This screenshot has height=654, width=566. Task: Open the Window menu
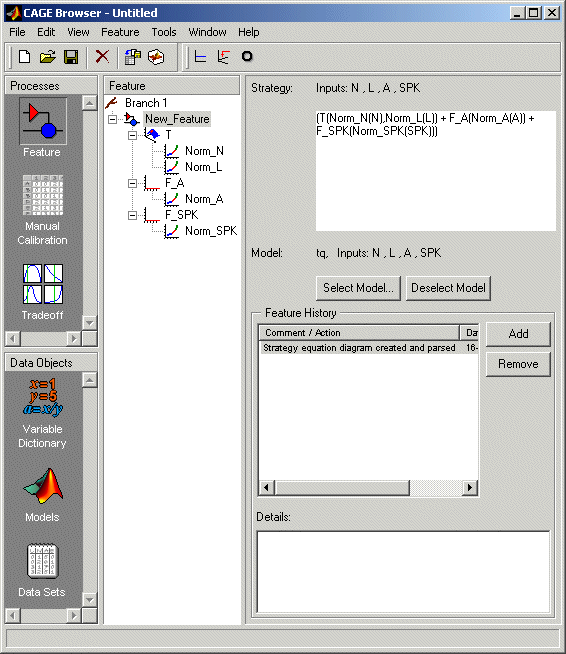point(207,32)
